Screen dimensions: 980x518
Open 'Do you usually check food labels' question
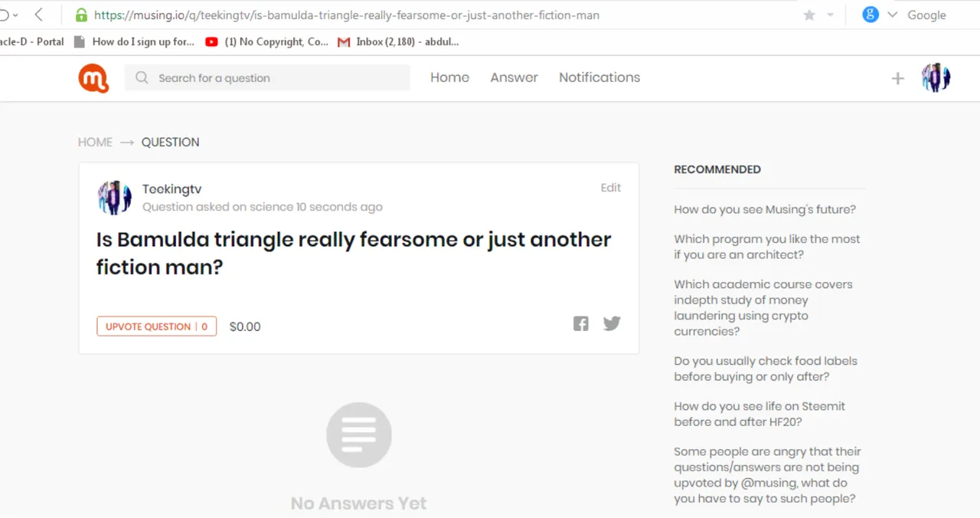pos(765,369)
